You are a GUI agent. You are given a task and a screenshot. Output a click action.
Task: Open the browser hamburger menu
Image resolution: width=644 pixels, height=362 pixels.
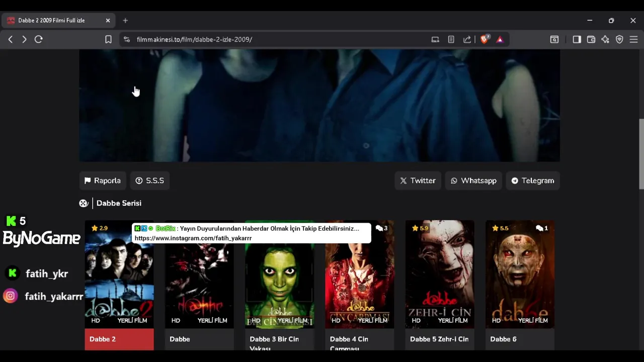click(633, 39)
